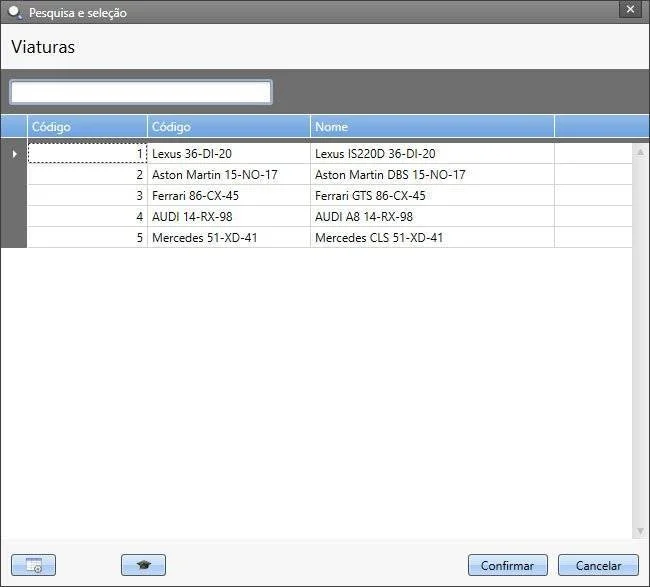Select the Ferrari 86-CX-45 cell
This screenshot has height=587, width=650.
pyautogui.click(x=229, y=196)
